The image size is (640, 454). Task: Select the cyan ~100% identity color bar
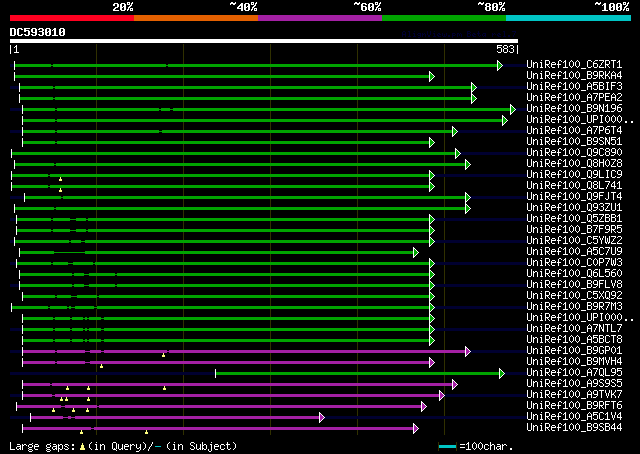tap(569, 18)
